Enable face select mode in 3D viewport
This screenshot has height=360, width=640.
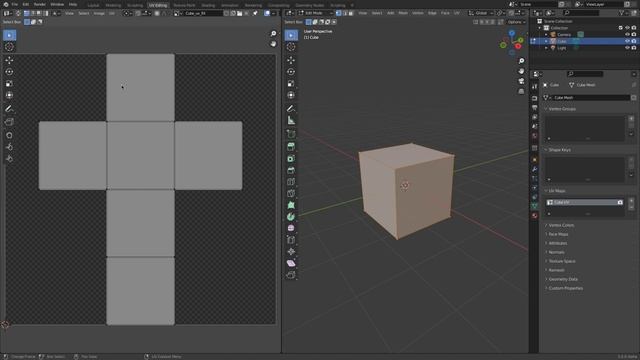click(x=351, y=13)
